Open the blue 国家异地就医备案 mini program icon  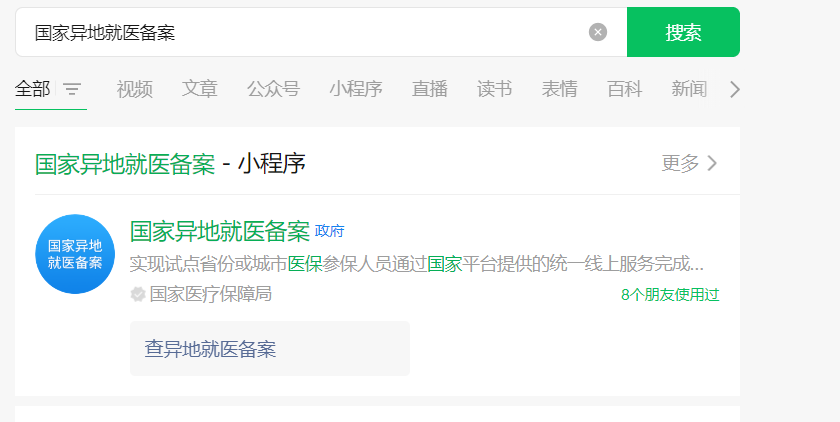pyautogui.click(x=75, y=254)
